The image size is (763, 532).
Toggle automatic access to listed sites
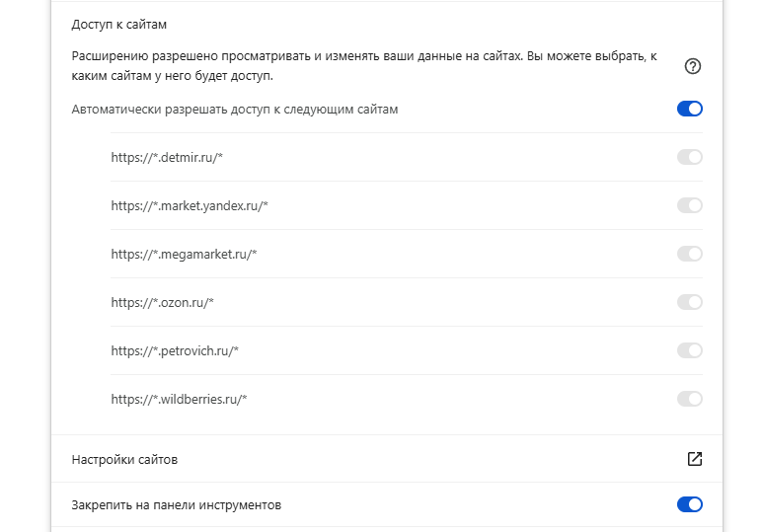689,109
